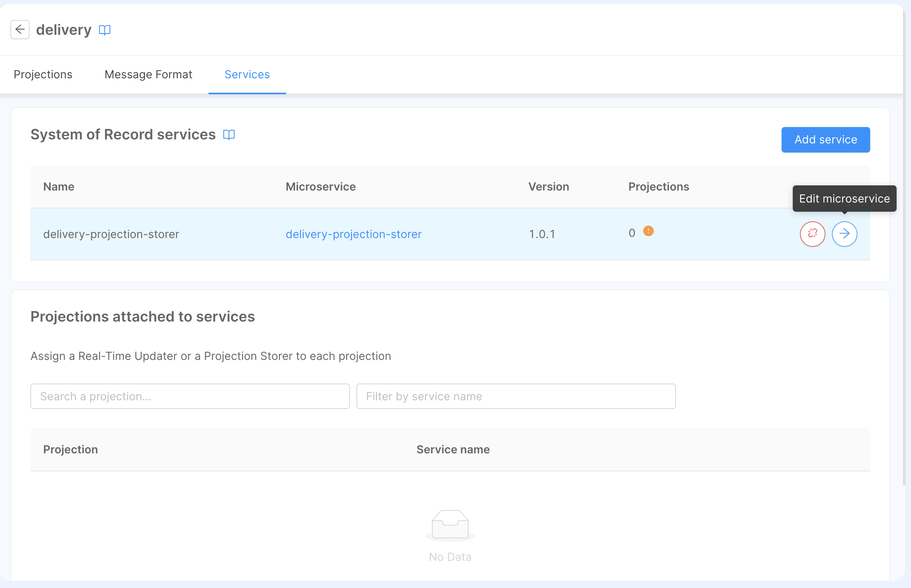
Task: Open the delivery-projection-storer microservice link
Action: (354, 234)
